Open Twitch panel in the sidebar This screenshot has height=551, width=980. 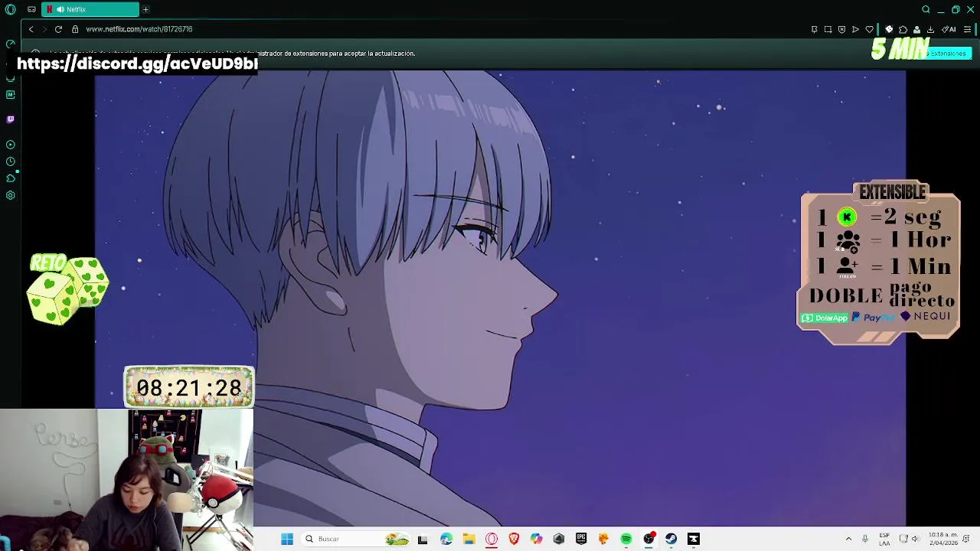pyautogui.click(x=10, y=119)
